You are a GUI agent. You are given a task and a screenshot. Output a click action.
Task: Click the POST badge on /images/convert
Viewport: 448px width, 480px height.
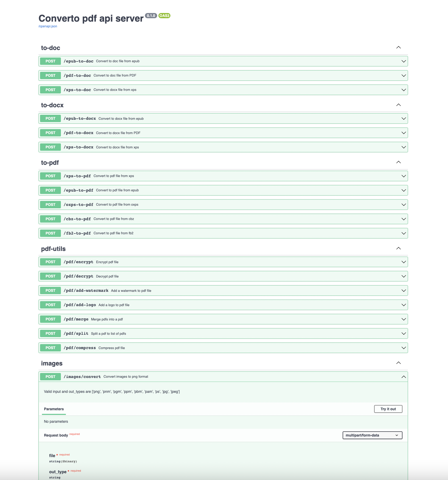coord(50,376)
